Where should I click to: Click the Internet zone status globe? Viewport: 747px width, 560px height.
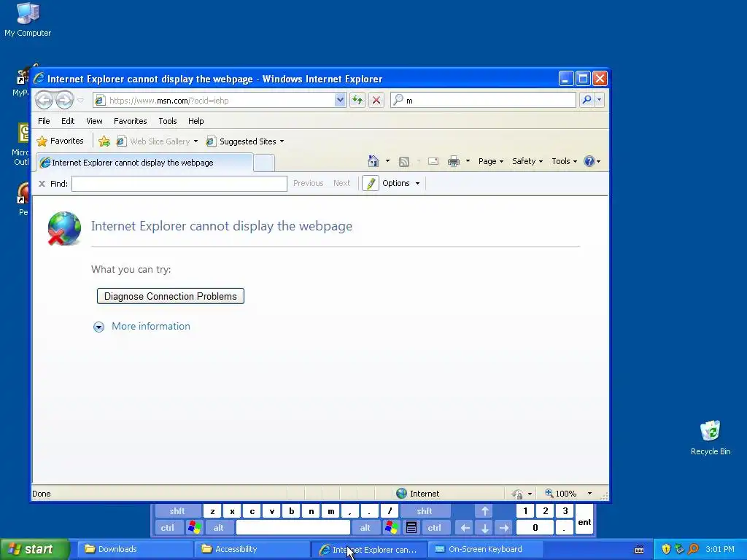402,494
